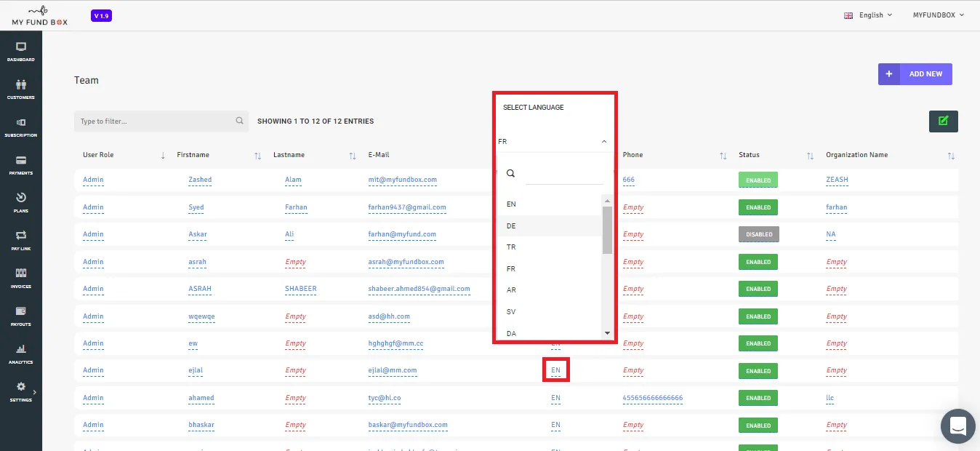Click the green edit icon button
The width and height of the screenshot is (980, 451).
click(944, 121)
